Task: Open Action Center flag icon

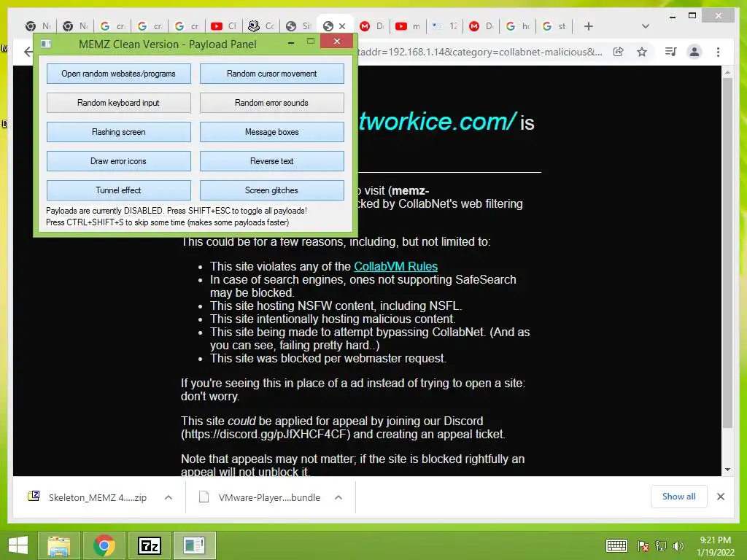Action: coord(643,545)
